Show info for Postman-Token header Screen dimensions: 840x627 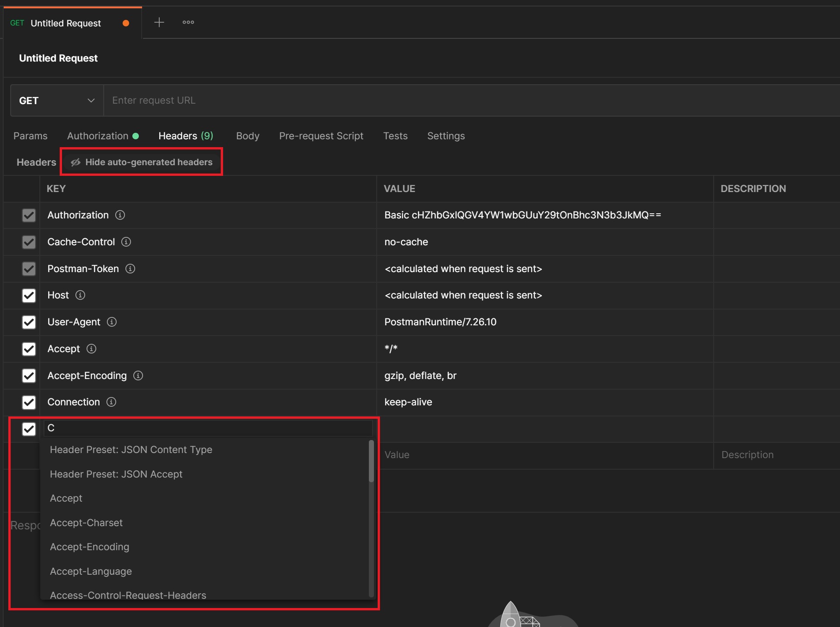pyautogui.click(x=131, y=269)
